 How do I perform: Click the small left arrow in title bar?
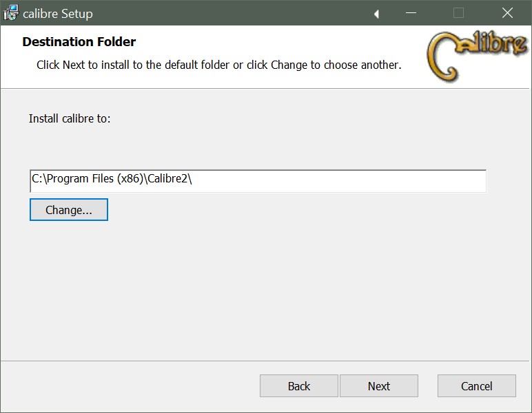(x=376, y=14)
